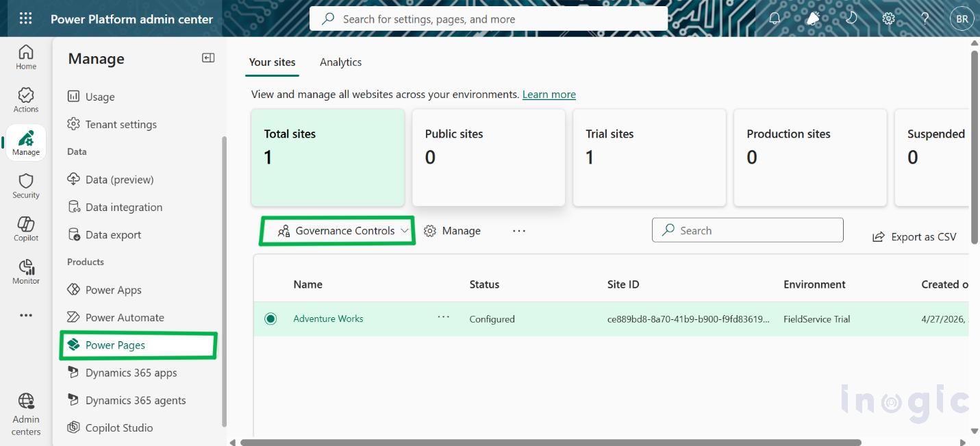Click the 4/27/2026 created date cell
This screenshot has width=980, height=446.
944,319
